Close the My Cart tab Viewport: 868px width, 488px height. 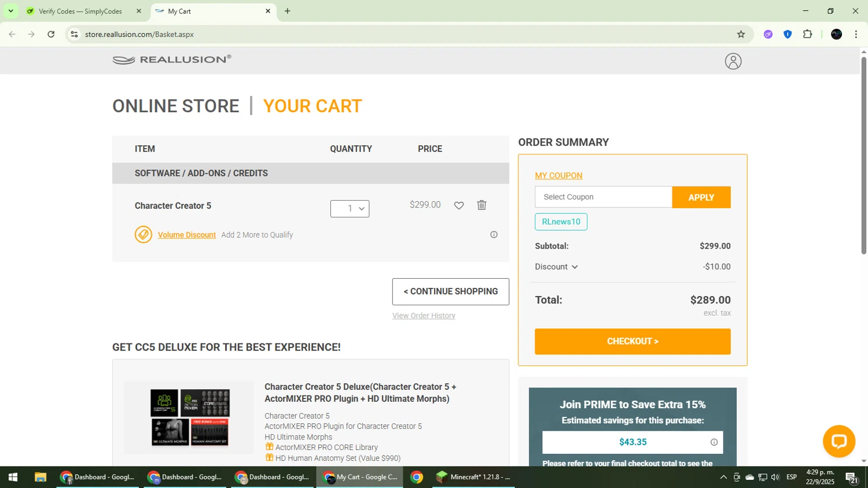[268, 11]
